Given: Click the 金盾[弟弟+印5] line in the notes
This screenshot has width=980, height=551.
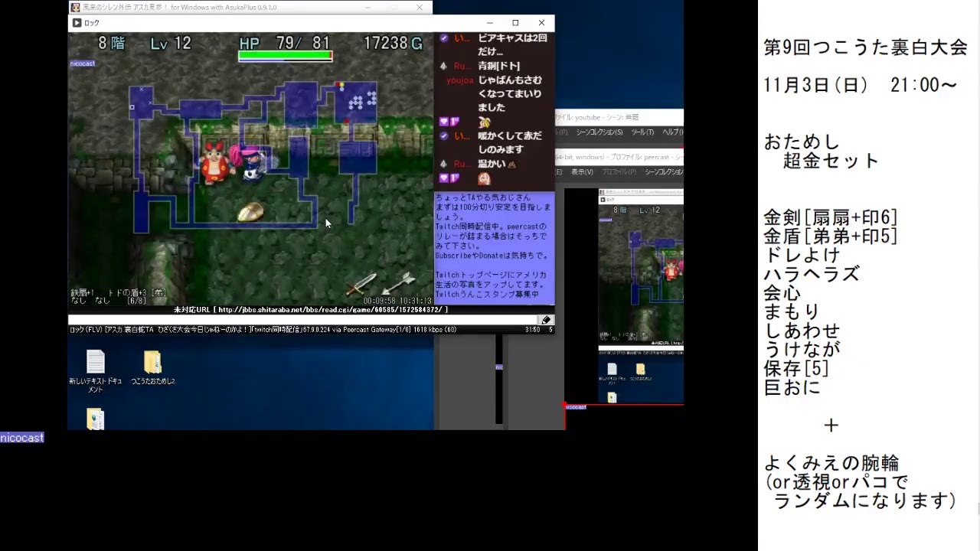Looking at the screenshot, I should [x=831, y=236].
